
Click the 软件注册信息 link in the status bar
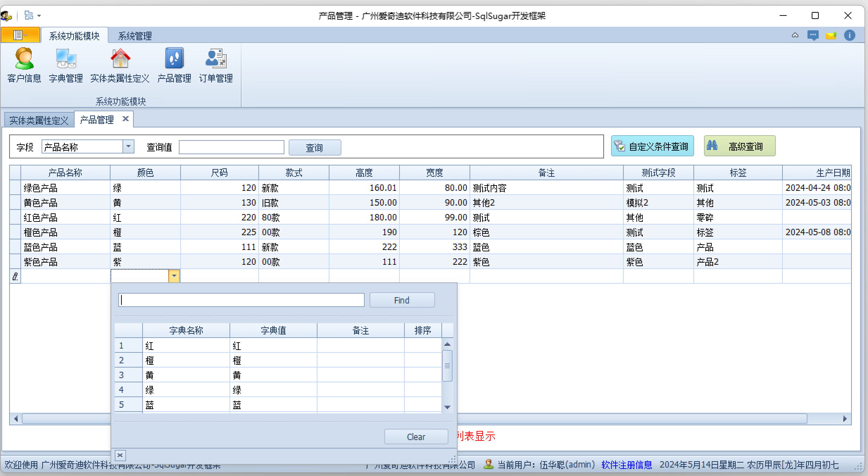627,465
